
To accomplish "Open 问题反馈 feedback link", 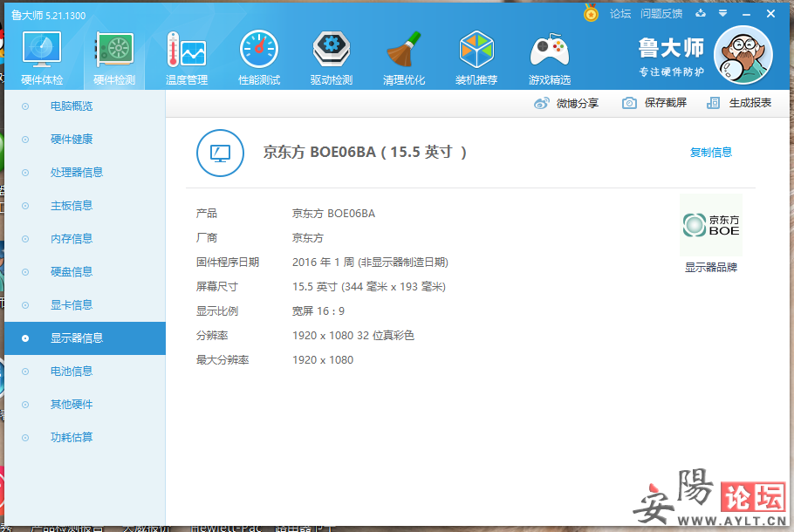I will tap(661, 14).
